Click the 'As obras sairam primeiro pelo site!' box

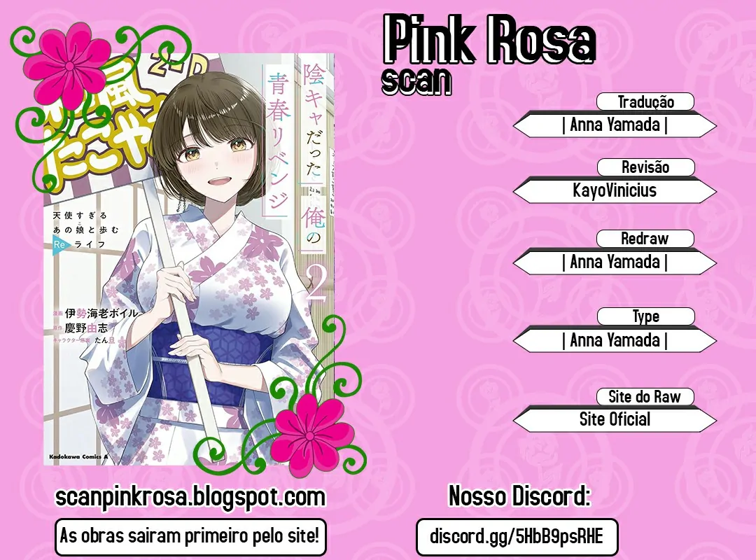pos(190,536)
